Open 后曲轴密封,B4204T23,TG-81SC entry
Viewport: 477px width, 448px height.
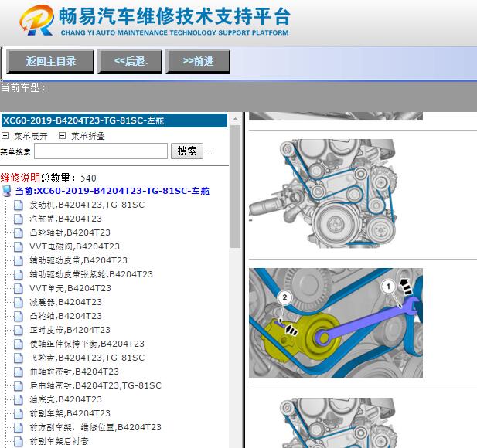(x=96, y=385)
